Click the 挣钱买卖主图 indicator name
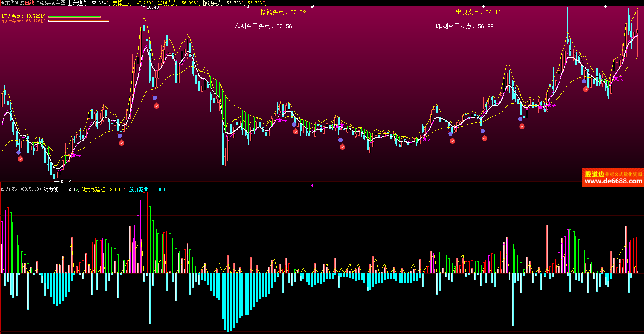This screenshot has height=334, width=644. 51,3
